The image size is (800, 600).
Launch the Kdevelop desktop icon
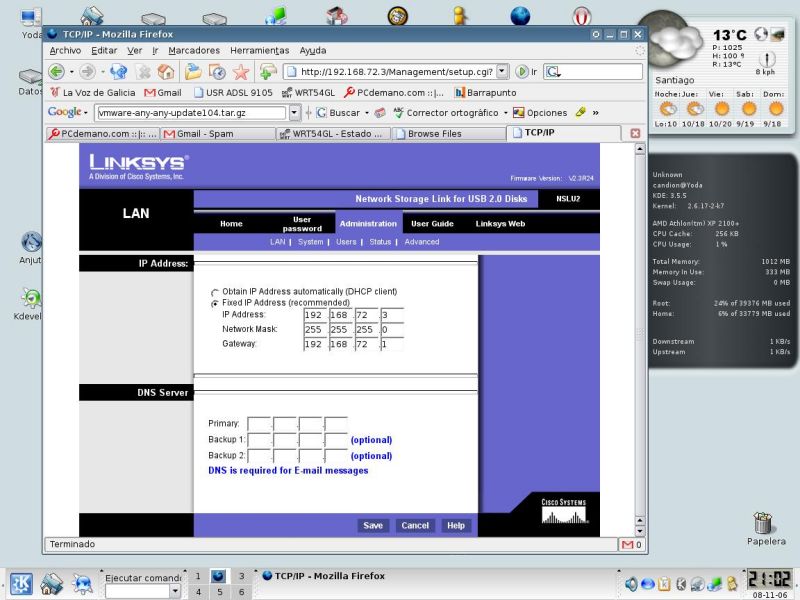30,304
